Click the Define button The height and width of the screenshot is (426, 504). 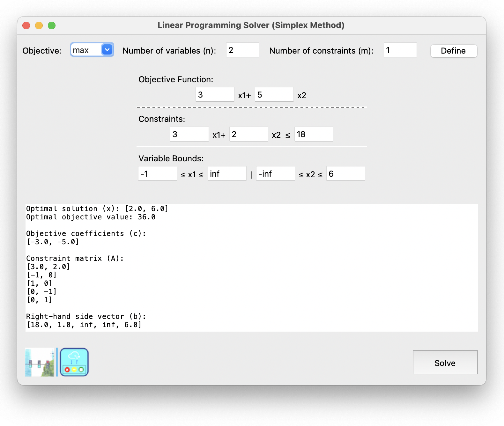pyautogui.click(x=454, y=51)
